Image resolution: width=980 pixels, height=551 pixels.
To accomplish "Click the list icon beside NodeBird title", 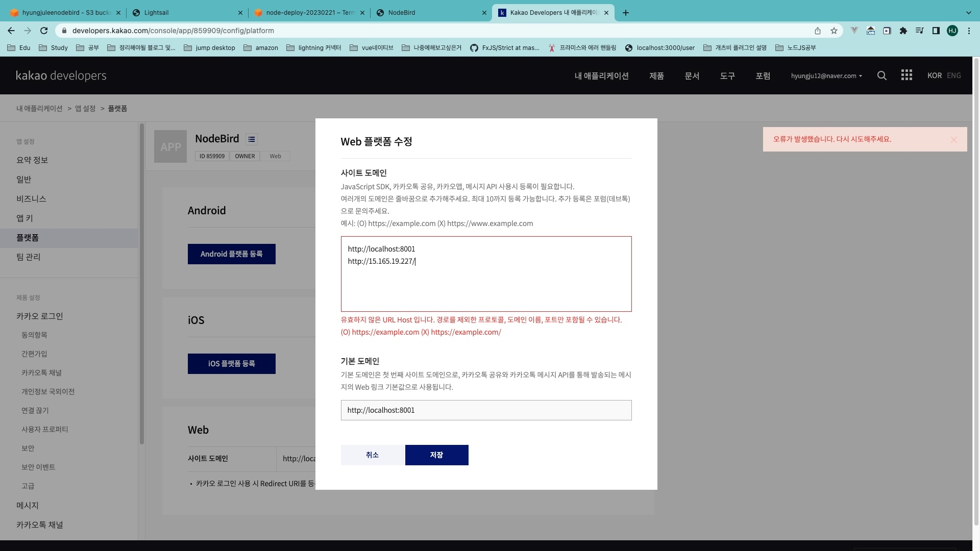I will [252, 139].
